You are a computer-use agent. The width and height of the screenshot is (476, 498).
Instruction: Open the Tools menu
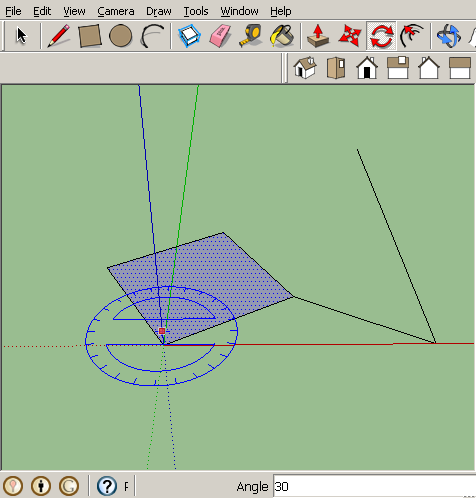[196, 11]
